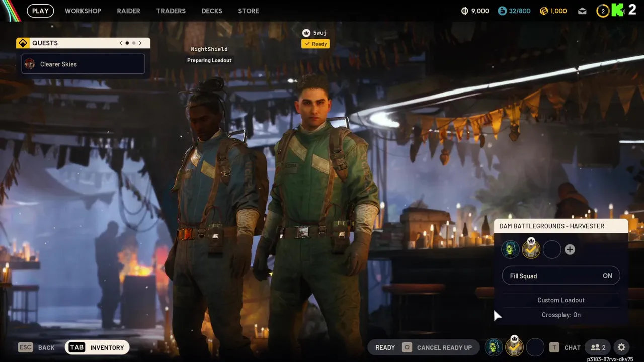The width and height of the screenshot is (644, 362).
Task: Click the Q key hint icon
Action: pos(407,347)
